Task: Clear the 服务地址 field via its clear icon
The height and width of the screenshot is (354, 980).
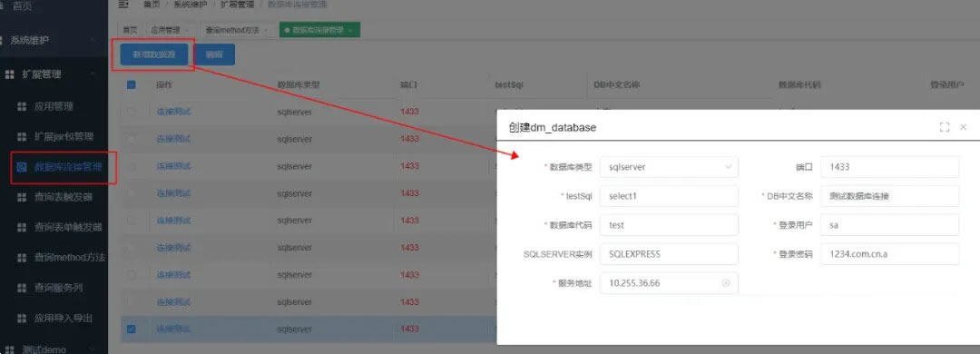Action: point(726,282)
